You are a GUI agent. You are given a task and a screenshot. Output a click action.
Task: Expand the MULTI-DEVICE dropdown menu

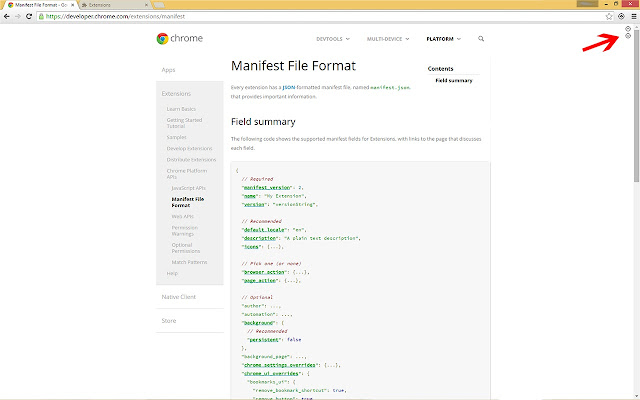[x=388, y=39]
